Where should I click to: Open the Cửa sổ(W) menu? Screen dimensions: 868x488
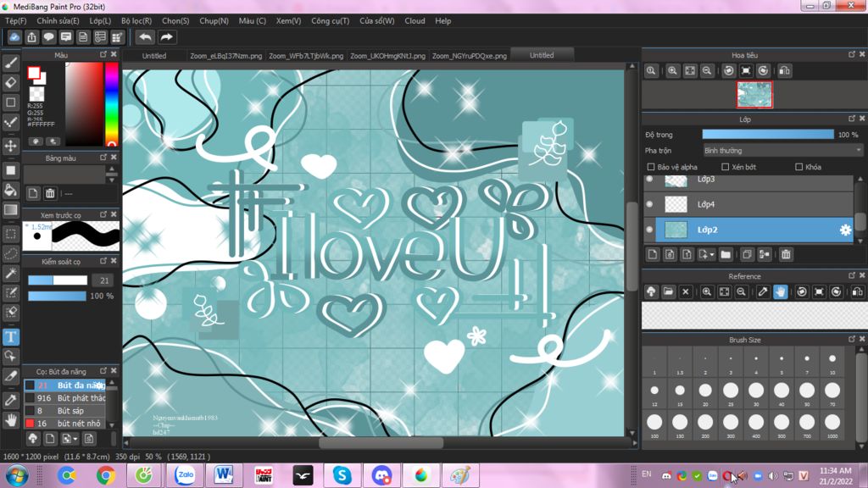(x=377, y=21)
